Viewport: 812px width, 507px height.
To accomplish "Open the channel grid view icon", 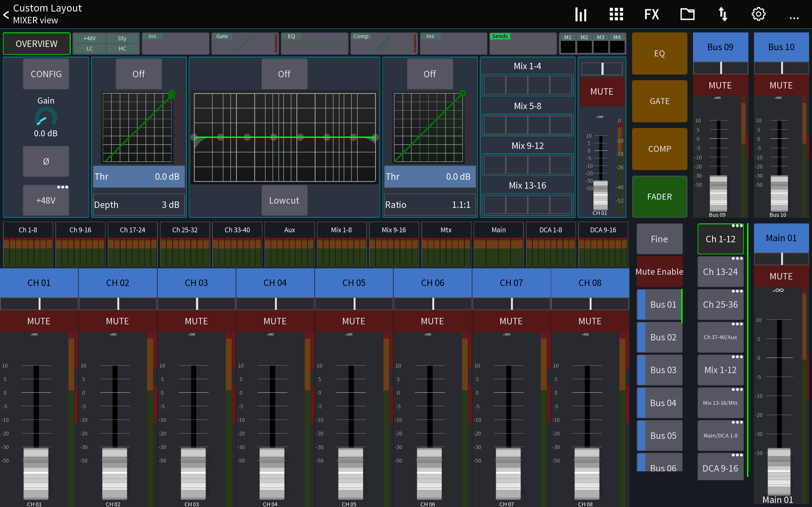I will (616, 14).
